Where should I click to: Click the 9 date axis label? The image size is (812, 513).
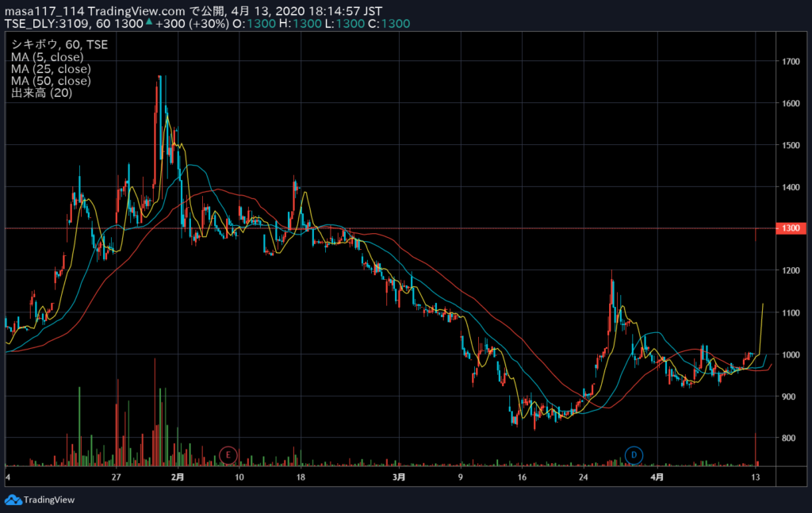[x=461, y=477]
